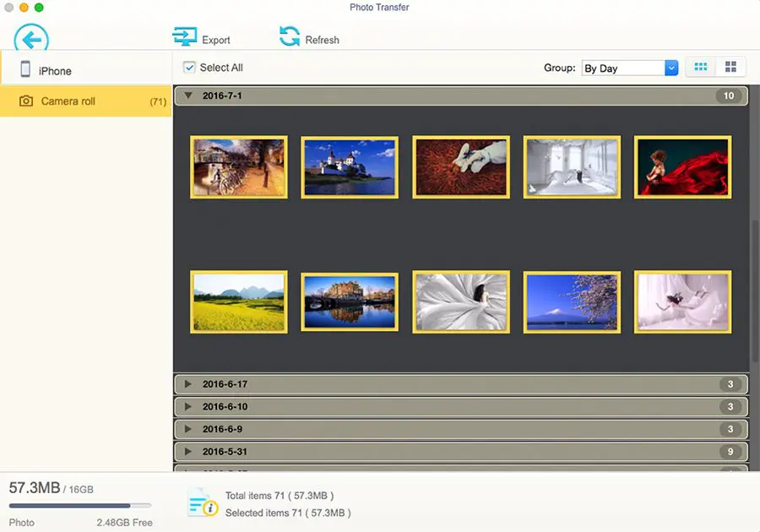Switch to large grid view icon

coord(730,68)
